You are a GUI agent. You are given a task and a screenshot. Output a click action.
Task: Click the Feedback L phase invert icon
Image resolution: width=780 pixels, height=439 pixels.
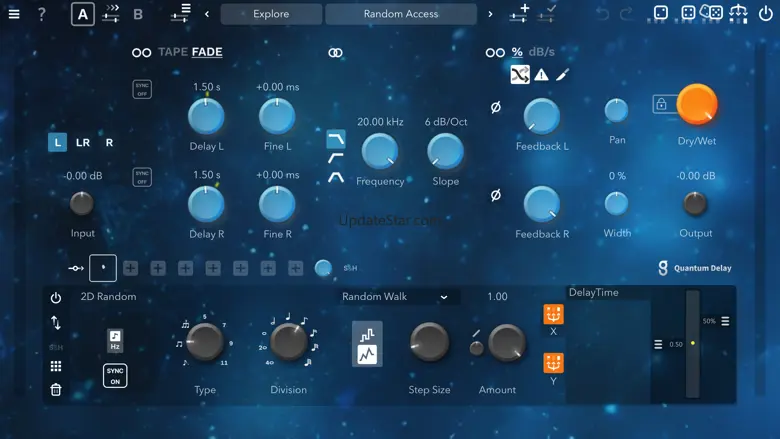[495, 108]
